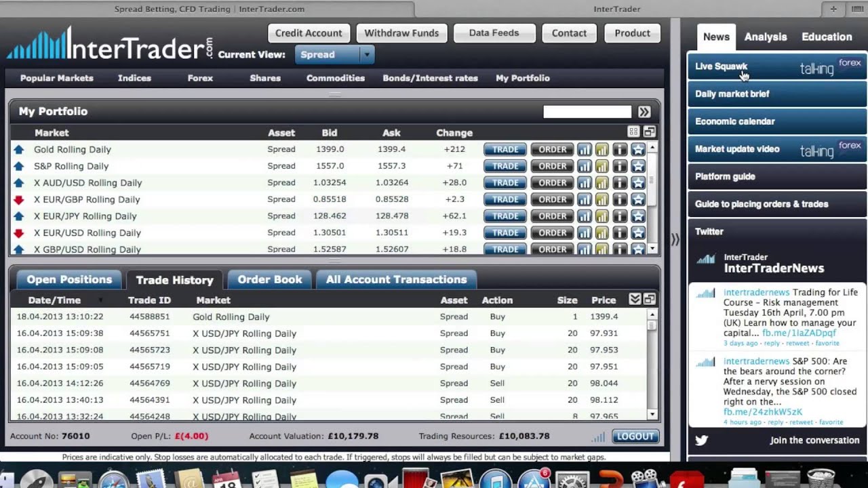Toggle favorite star for X AUD/USD Rolling Daily
This screenshot has width=868, height=488.
637,182
